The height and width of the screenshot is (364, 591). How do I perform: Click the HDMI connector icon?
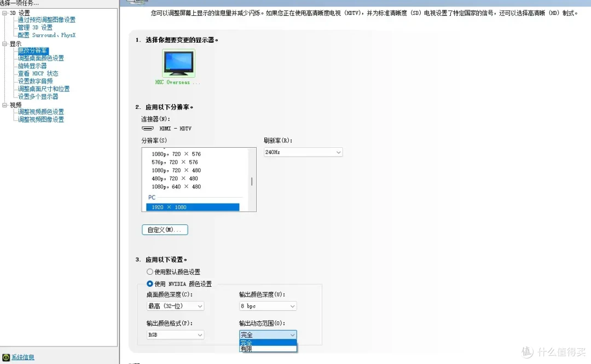pos(148,129)
